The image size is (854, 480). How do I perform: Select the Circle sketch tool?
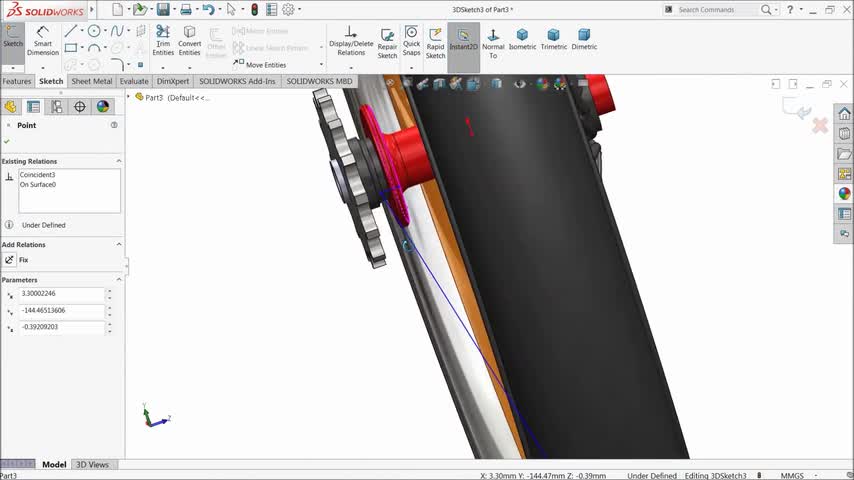pyautogui.click(x=94, y=31)
